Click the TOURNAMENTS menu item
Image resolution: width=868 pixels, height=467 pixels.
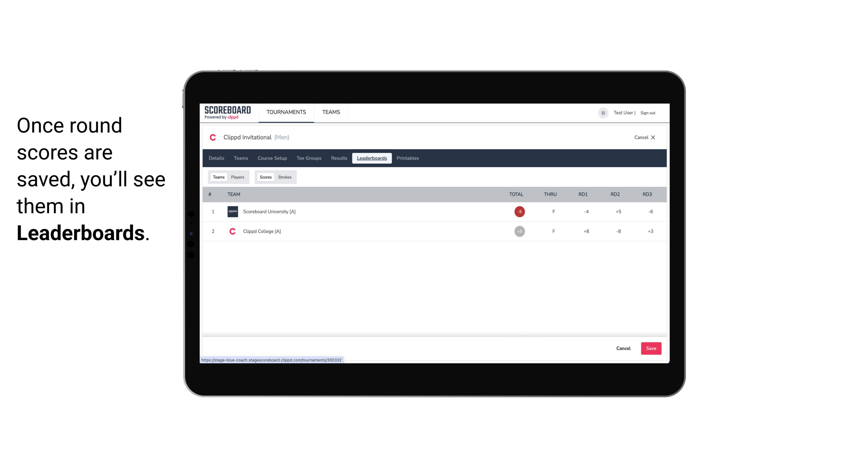(287, 112)
